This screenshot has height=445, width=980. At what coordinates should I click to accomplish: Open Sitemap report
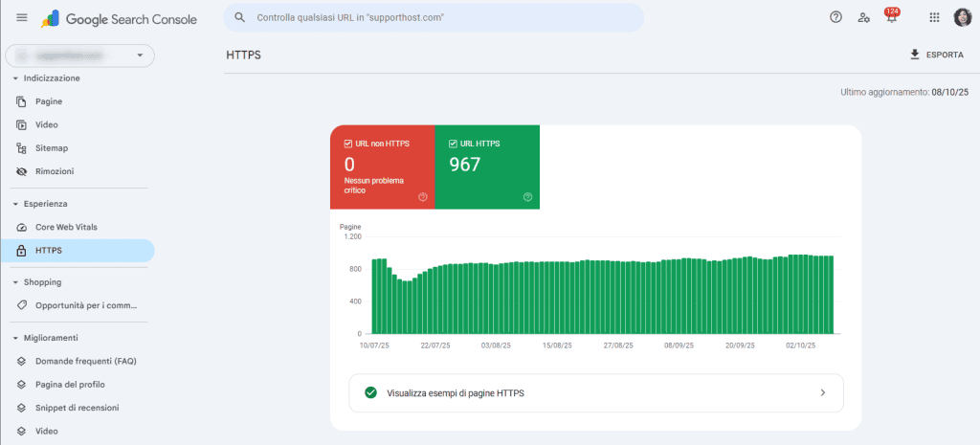pyautogui.click(x=78, y=148)
